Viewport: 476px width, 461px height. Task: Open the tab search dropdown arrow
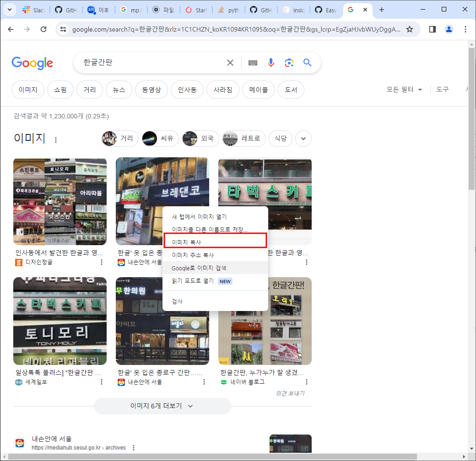[10, 10]
